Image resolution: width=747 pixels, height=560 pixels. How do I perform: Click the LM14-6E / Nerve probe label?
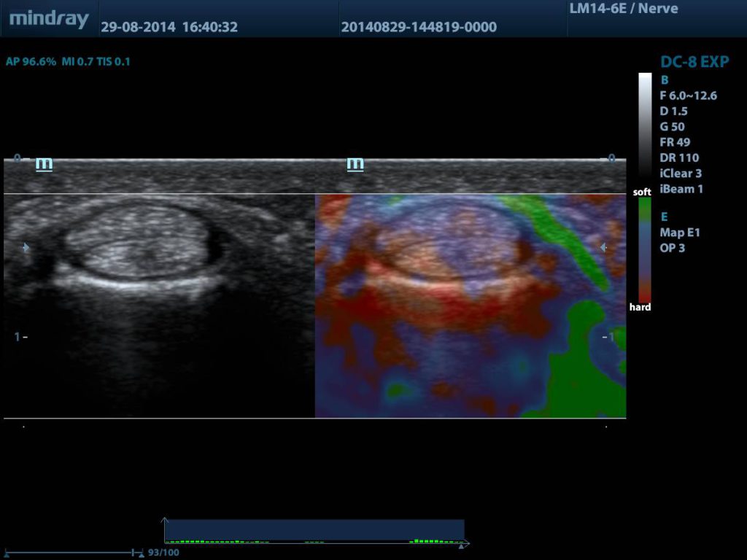pyautogui.click(x=623, y=9)
